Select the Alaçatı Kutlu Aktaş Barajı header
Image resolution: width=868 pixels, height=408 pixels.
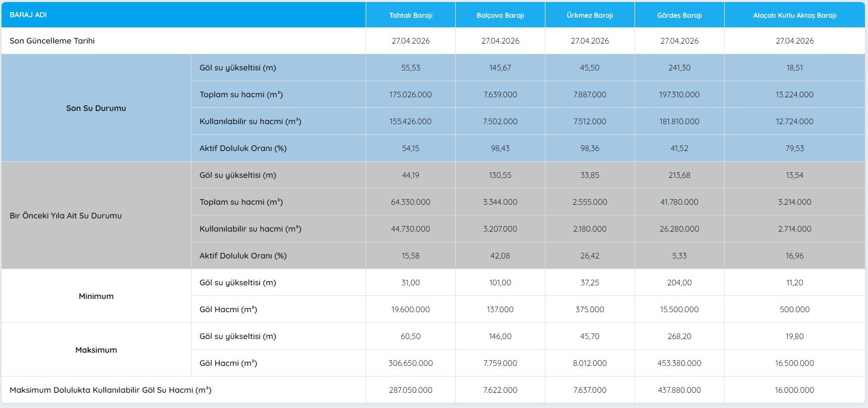point(794,15)
